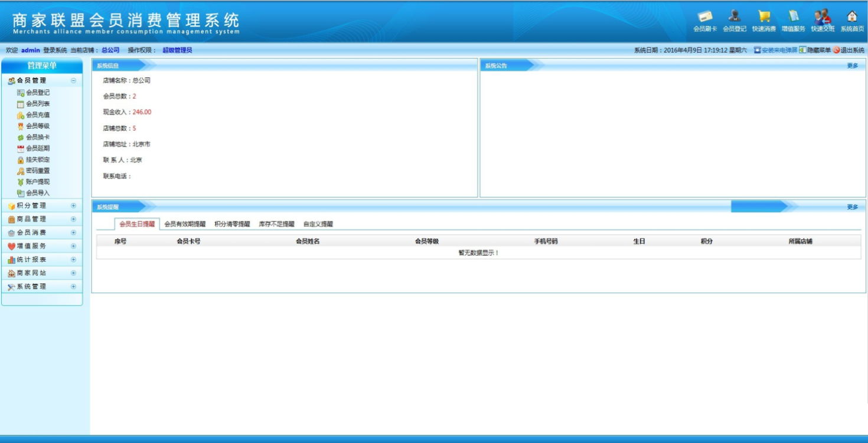This screenshot has height=443, width=868.
Task: Click the 序号 column header
Action: coord(120,241)
